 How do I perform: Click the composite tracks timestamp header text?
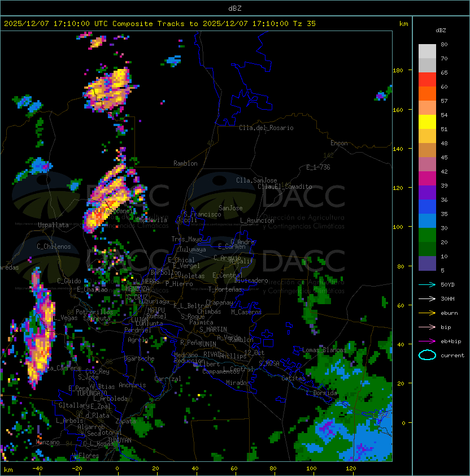(160, 24)
